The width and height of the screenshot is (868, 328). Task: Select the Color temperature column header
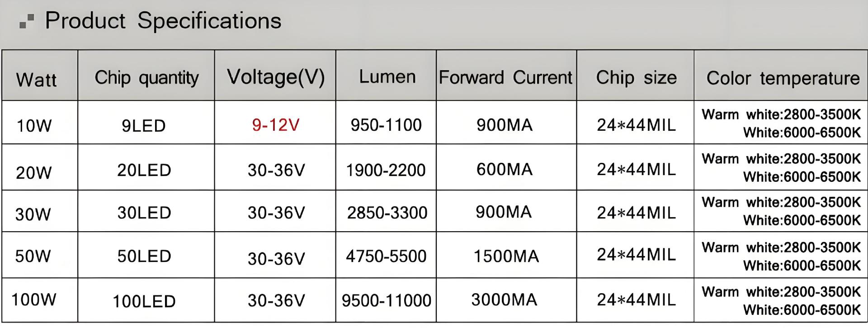(783, 78)
